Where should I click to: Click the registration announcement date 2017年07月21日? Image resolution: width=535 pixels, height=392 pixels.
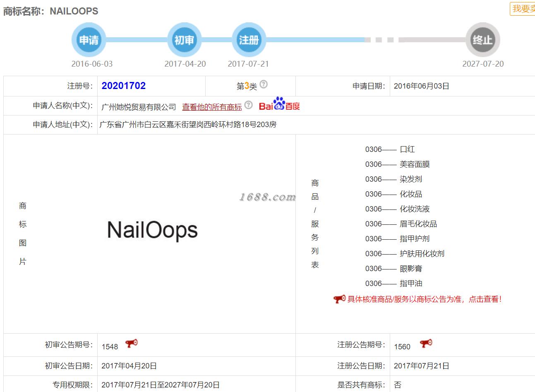point(421,366)
